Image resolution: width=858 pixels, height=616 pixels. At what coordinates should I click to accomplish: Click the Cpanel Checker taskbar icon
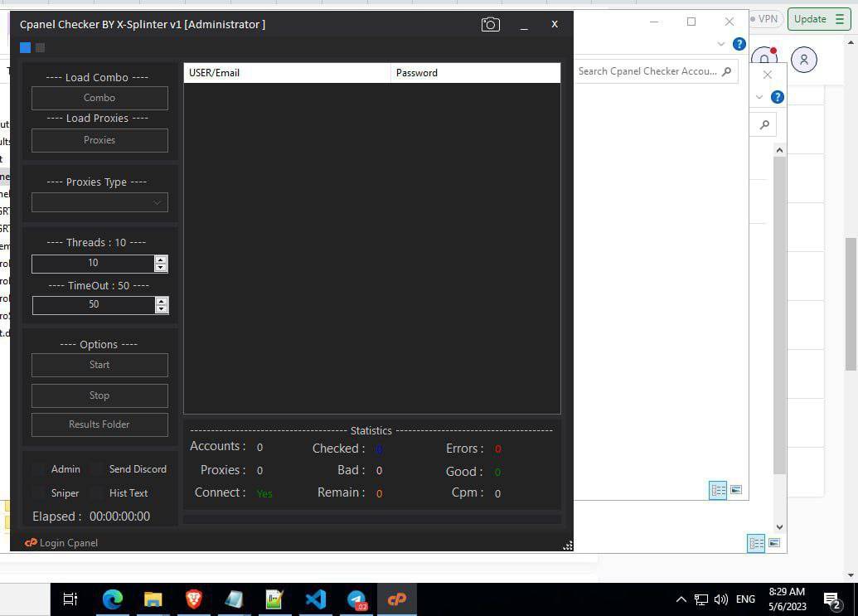click(x=397, y=599)
